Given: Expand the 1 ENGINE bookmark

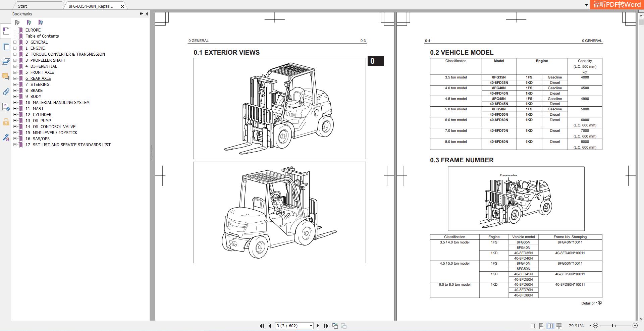Looking at the screenshot, I should coord(15,48).
